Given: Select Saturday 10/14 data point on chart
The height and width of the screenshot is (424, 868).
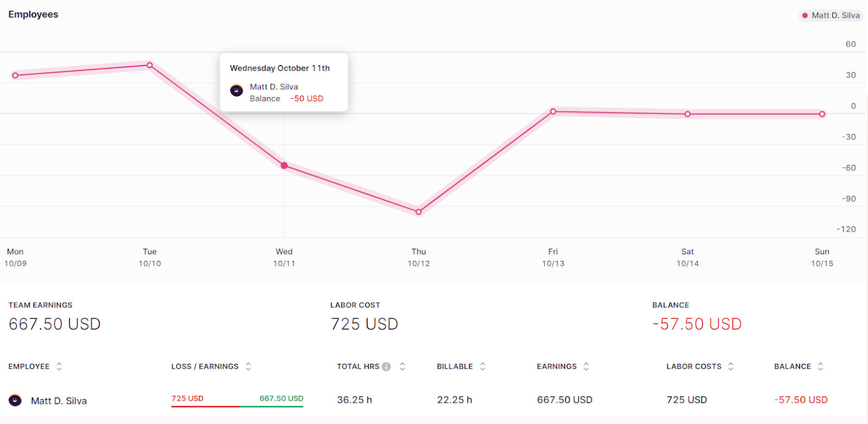Looking at the screenshot, I should point(687,114).
